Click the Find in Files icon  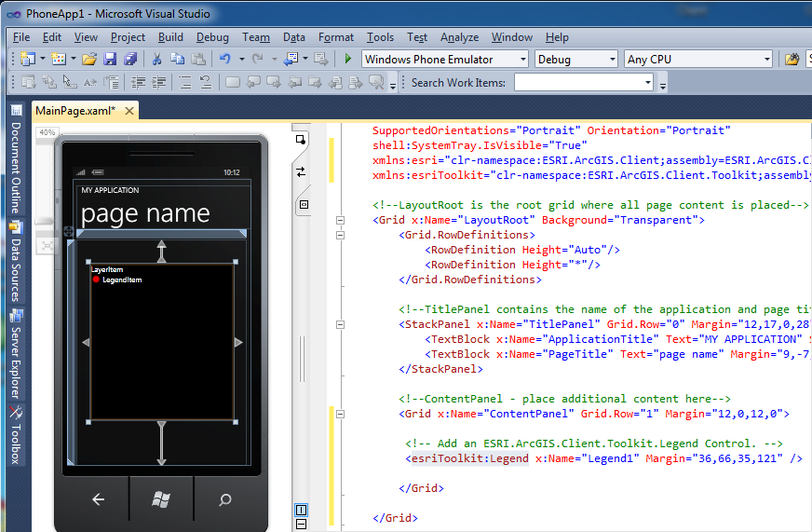(792, 59)
